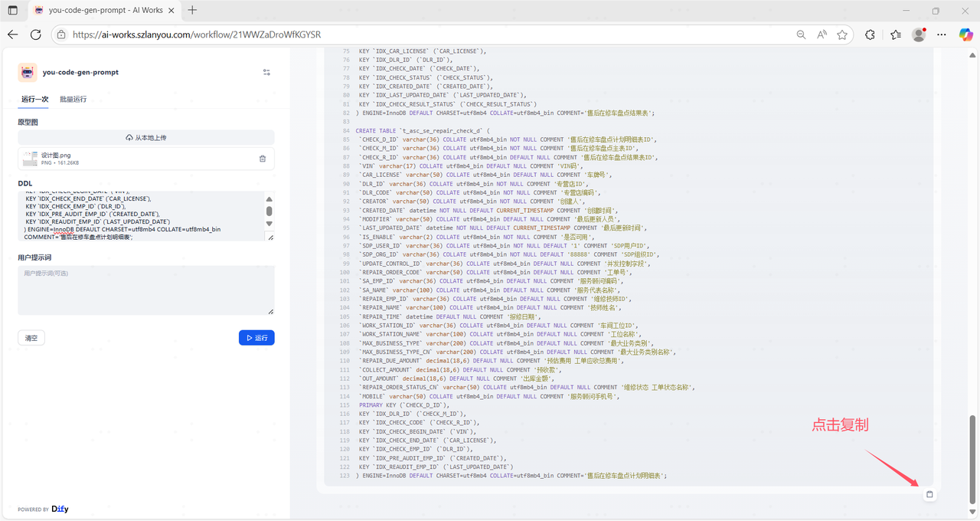
Task: Click the 清空 button
Action: click(x=31, y=338)
